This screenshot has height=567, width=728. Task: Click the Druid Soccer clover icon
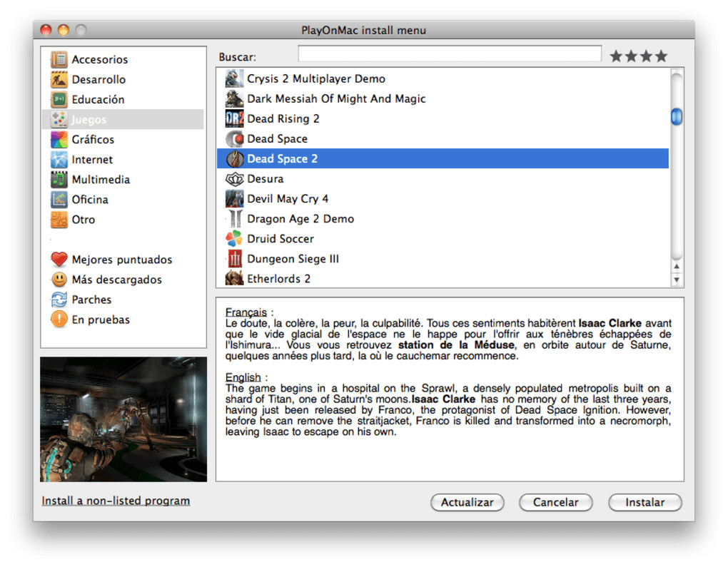click(235, 238)
